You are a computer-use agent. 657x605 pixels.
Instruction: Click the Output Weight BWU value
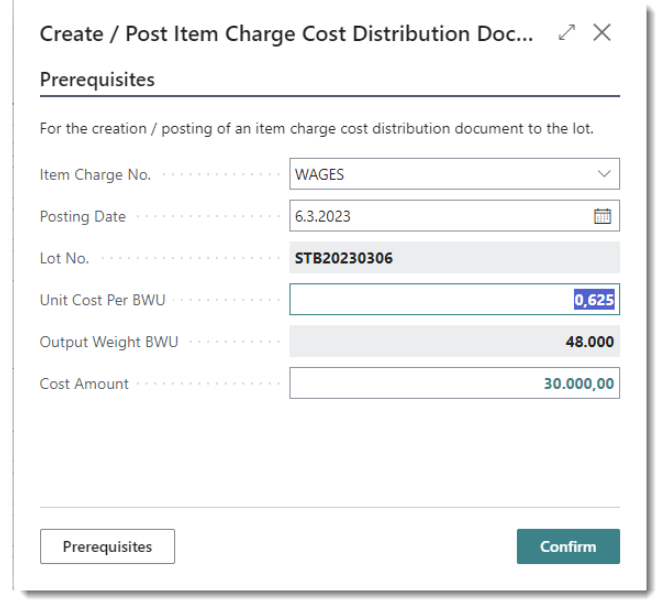click(x=590, y=341)
